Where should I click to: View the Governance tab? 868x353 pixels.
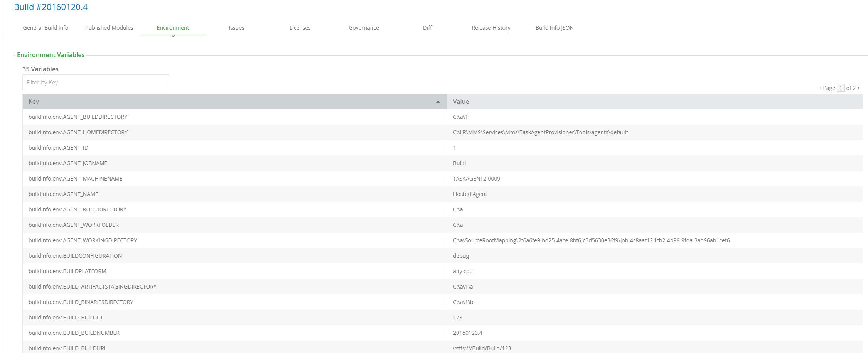[x=364, y=28]
